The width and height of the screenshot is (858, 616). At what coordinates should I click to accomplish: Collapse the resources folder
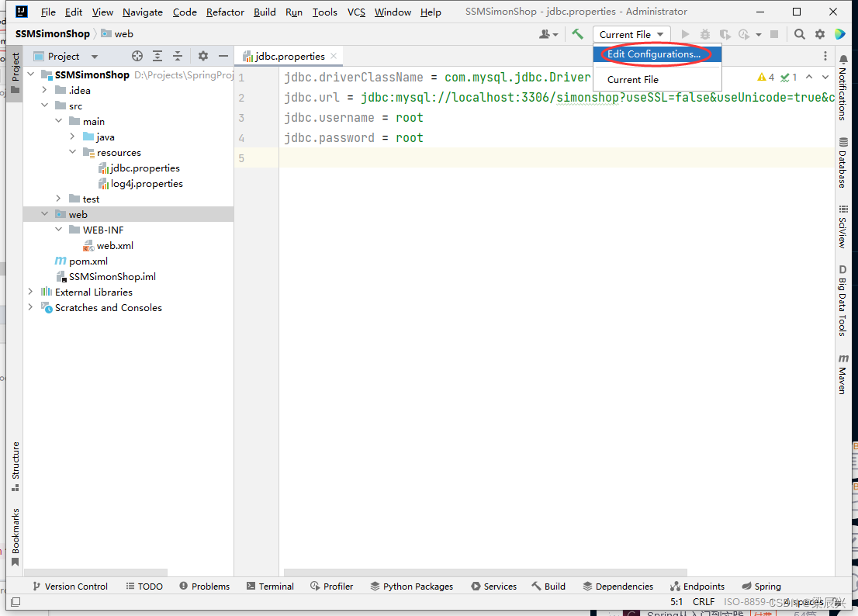tap(72, 152)
